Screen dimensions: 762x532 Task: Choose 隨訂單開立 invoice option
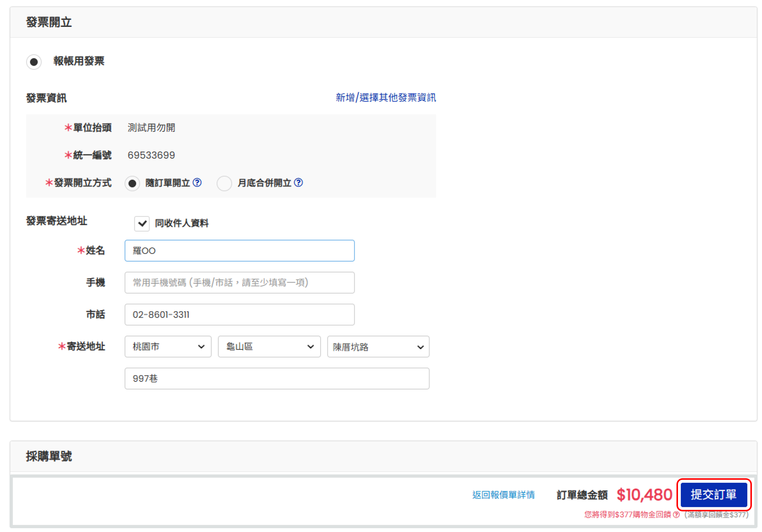coord(132,183)
